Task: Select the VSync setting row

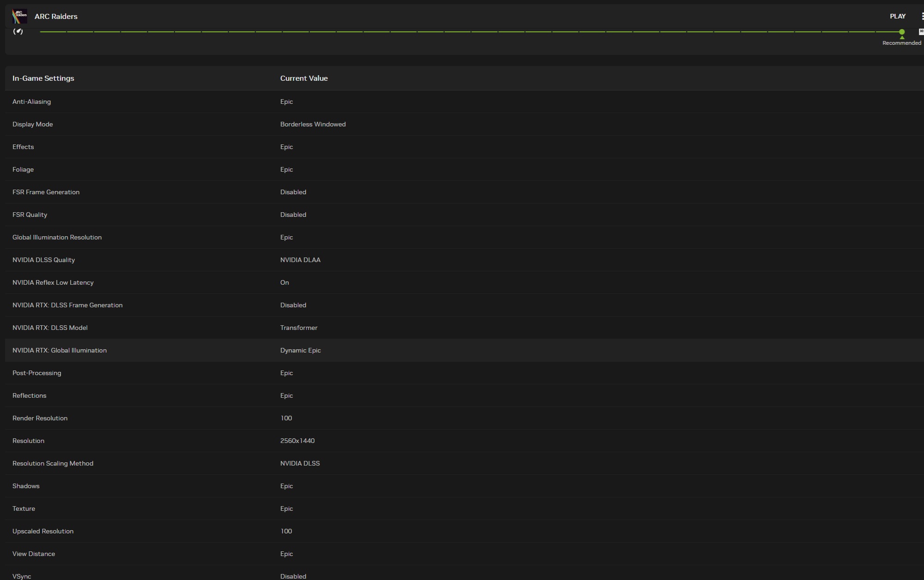Action: tap(22, 576)
